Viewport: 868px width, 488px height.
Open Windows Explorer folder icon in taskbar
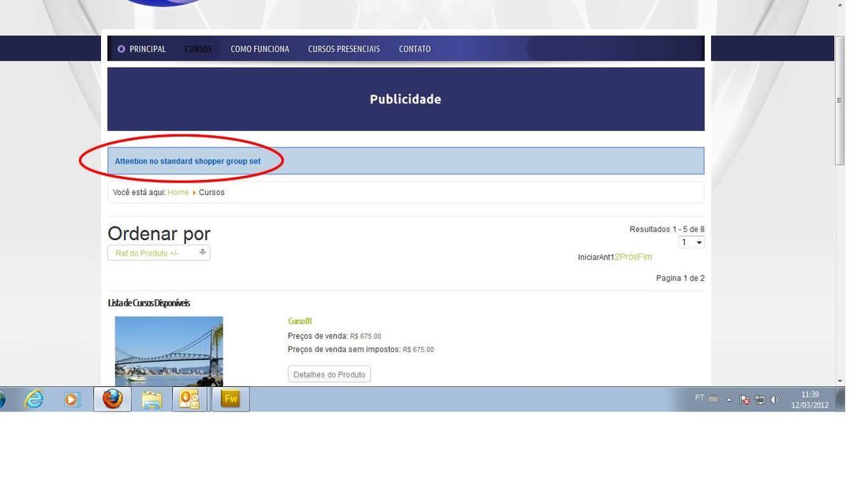[x=152, y=399]
